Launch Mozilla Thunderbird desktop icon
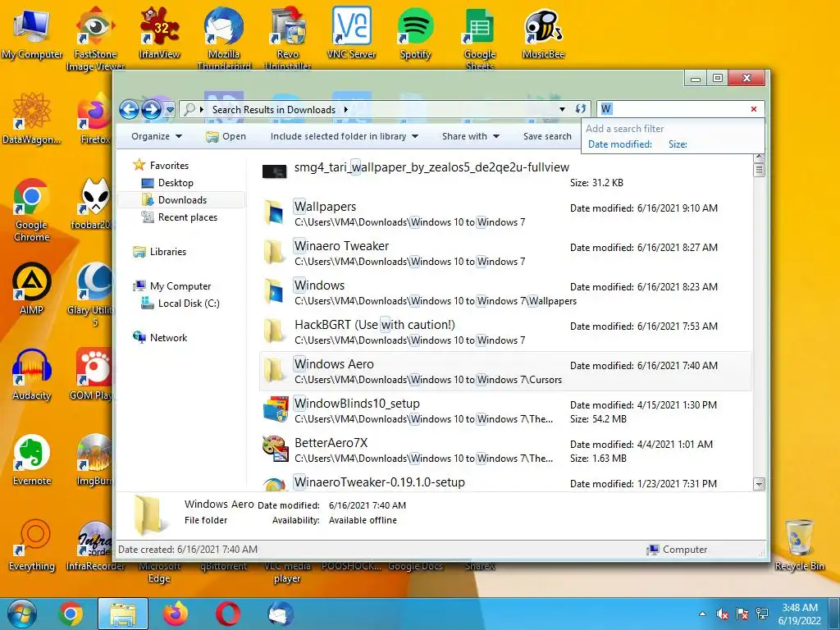The width and height of the screenshot is (840, 630). point(223,39)
